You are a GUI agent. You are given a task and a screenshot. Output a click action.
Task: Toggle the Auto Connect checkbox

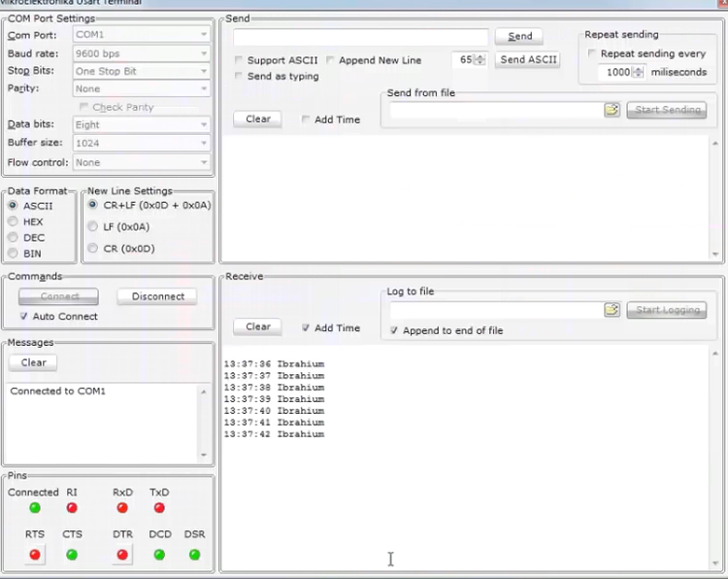[x=24, y=317]
